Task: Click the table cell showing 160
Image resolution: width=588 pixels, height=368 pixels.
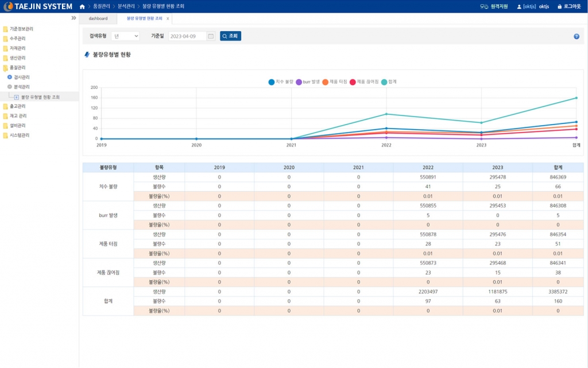Action: (558, 301)
